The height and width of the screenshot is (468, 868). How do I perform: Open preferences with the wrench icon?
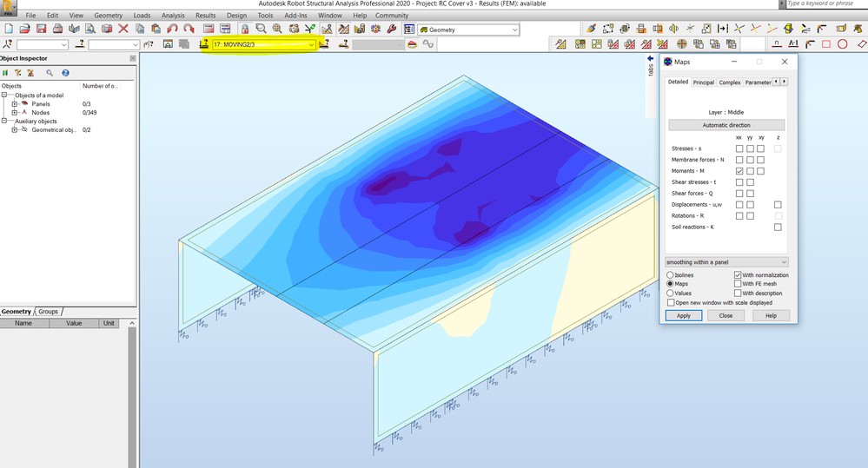click(x=392, y=29)
